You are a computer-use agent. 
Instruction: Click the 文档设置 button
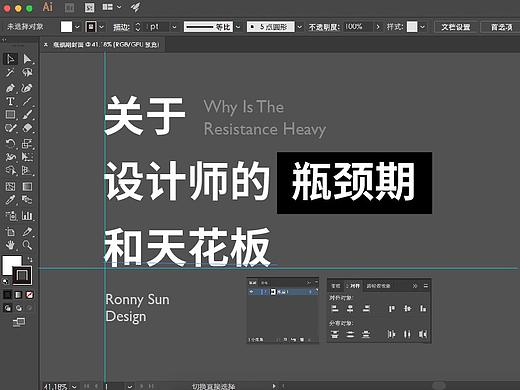coord(456,27)
